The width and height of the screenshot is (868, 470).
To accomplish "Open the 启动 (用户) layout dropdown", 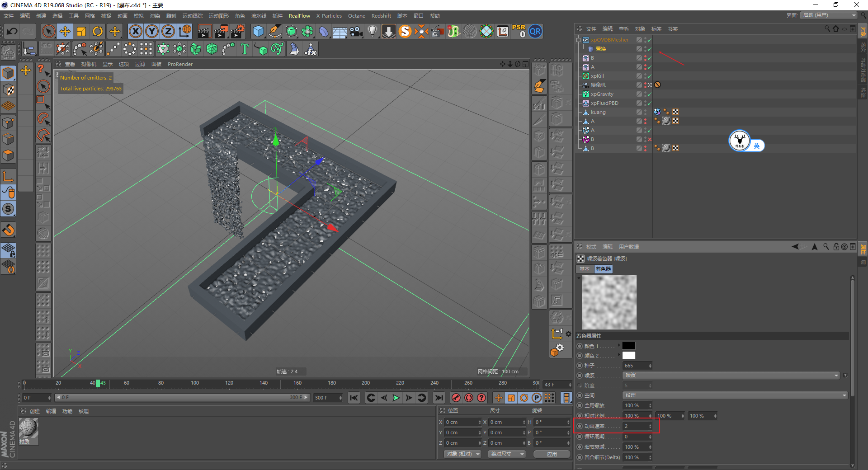I will [x=829, y=15].
